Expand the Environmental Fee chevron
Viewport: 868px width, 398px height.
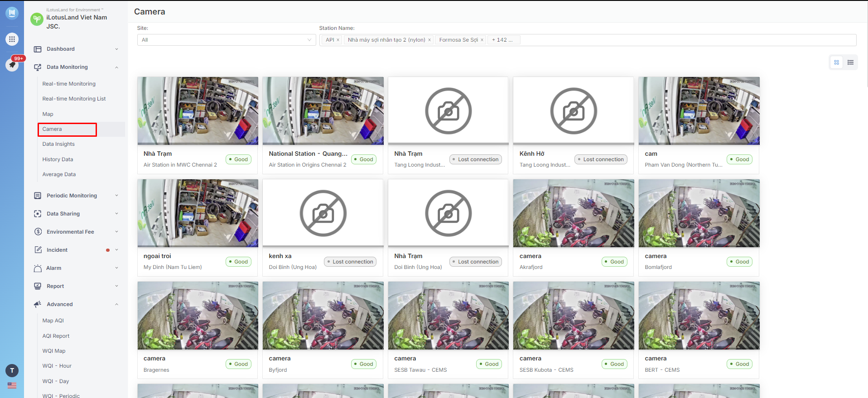pos(116,232)
